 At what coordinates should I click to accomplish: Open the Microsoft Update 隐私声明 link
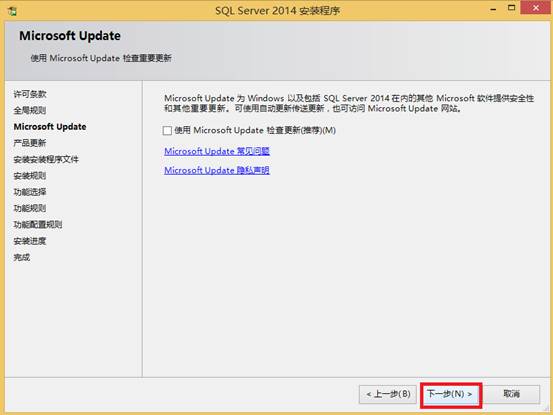217,170
